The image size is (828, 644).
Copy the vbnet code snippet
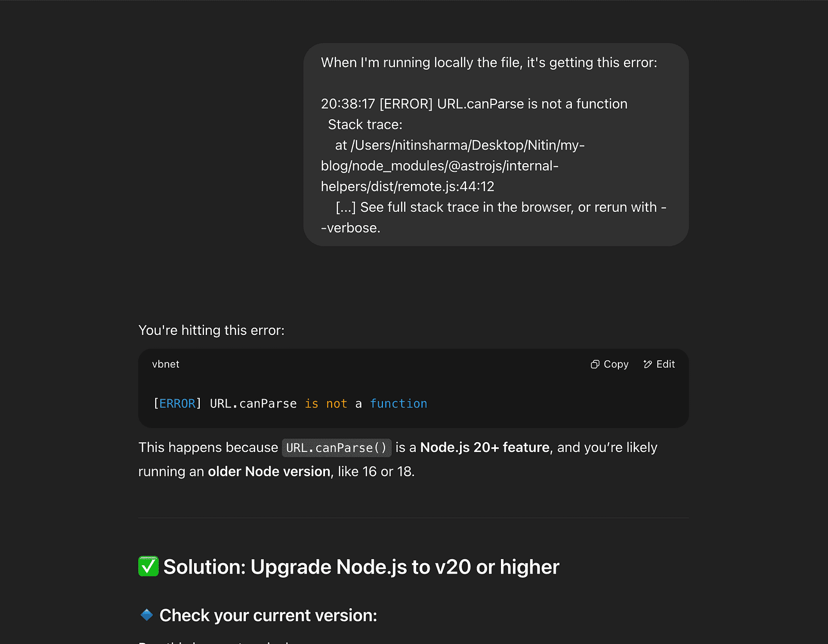click(610, 364)
